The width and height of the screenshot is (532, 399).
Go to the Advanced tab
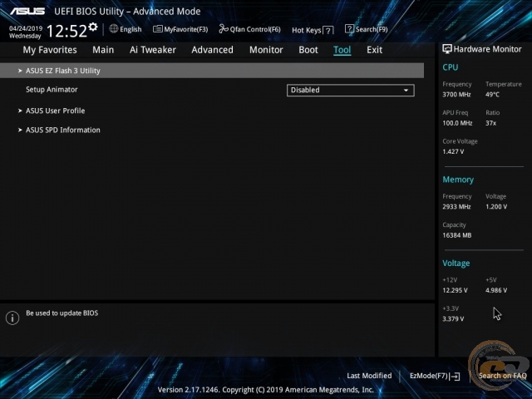point(213,50)
